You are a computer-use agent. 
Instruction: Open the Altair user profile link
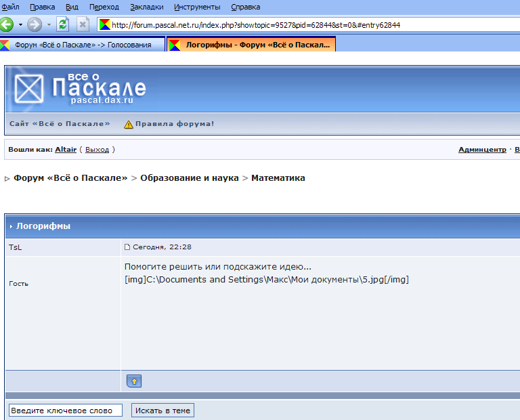(66, 149)
